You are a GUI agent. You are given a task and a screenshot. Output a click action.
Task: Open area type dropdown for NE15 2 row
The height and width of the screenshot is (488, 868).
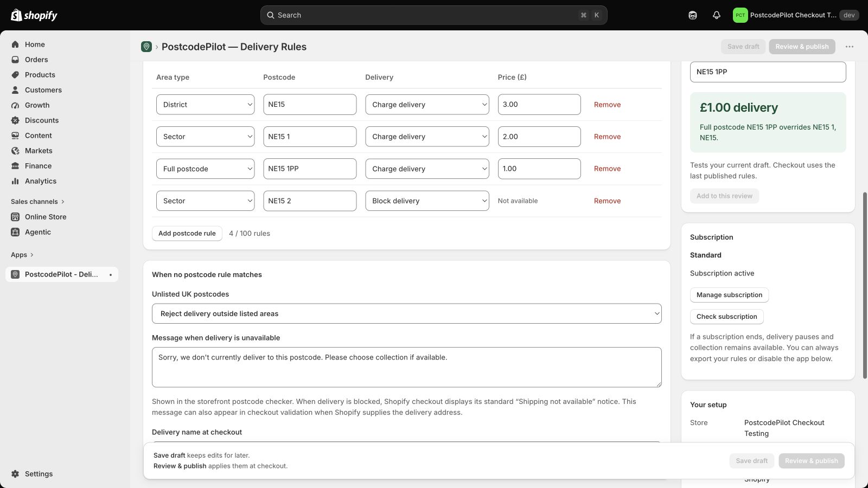tap(206, 201)
